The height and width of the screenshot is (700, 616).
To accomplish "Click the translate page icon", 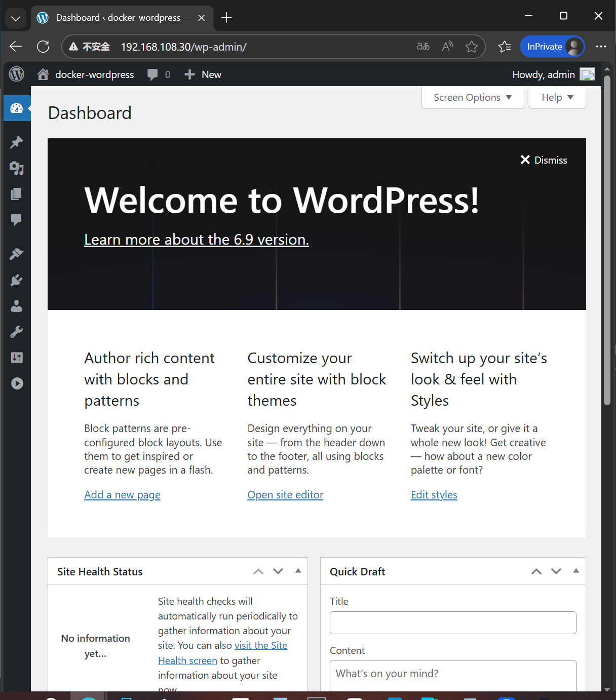I will pos(423,47).
